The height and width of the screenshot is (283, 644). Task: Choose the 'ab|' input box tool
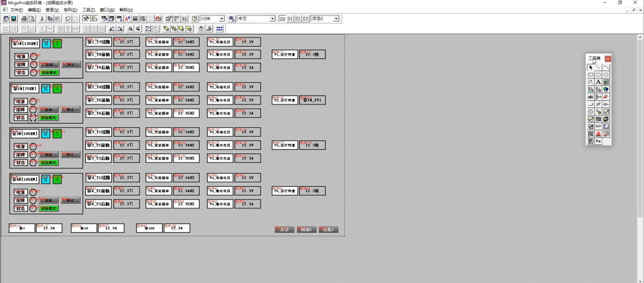(x=590, y=97)
